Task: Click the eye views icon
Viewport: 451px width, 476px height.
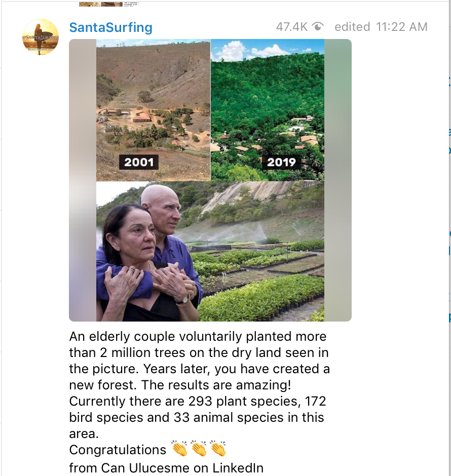Action: click(318, 27)
